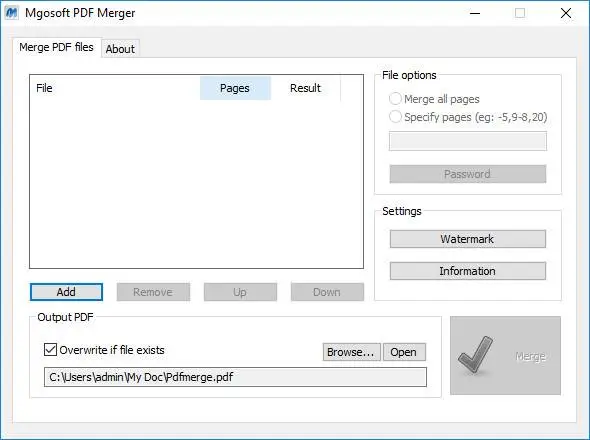
Task: Minimize the Mgosoft PDF Merger window
Action: tap(475, 13)
